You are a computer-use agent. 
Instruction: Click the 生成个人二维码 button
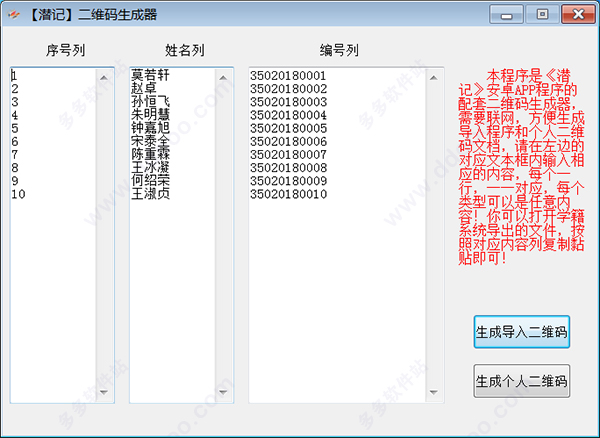tap(522, 381)
